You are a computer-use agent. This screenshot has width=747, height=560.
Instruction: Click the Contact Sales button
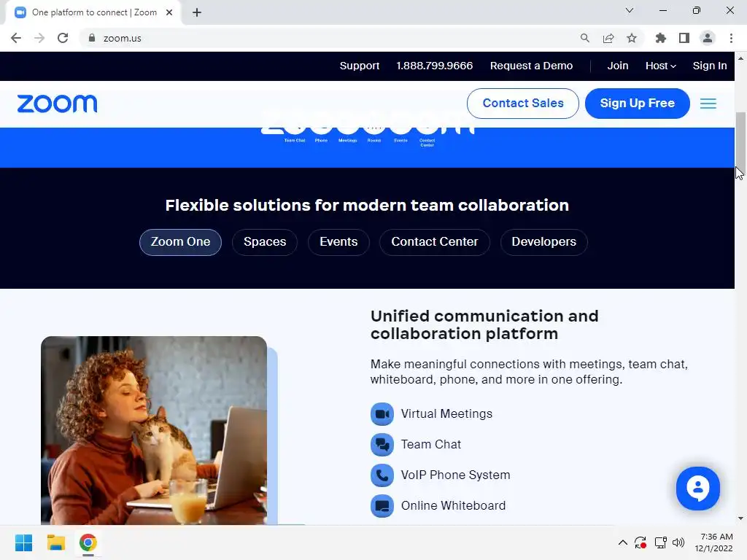coord(523,104)
